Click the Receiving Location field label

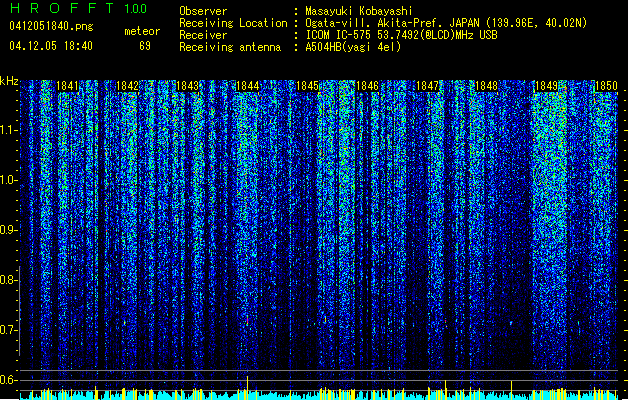[x=233, y=23]
